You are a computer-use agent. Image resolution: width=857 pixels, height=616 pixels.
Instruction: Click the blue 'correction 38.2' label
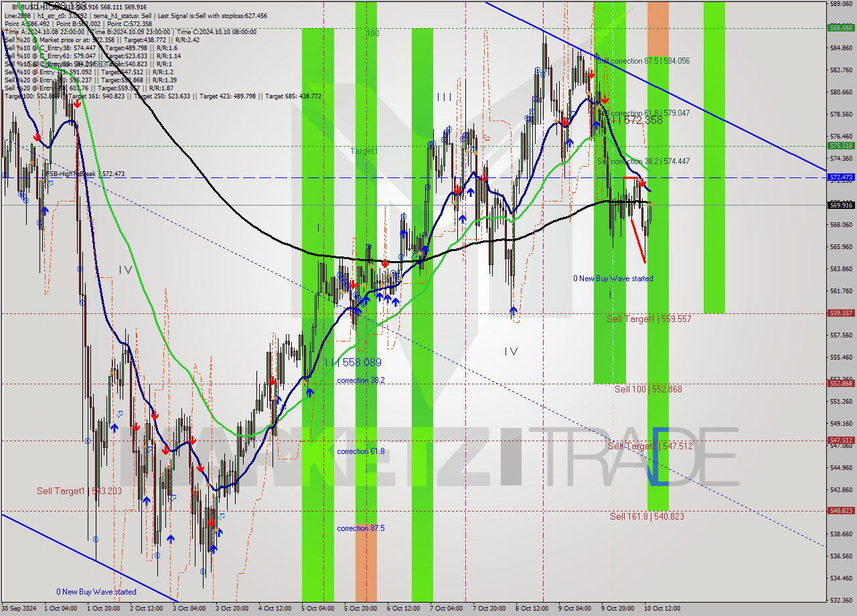361,380
